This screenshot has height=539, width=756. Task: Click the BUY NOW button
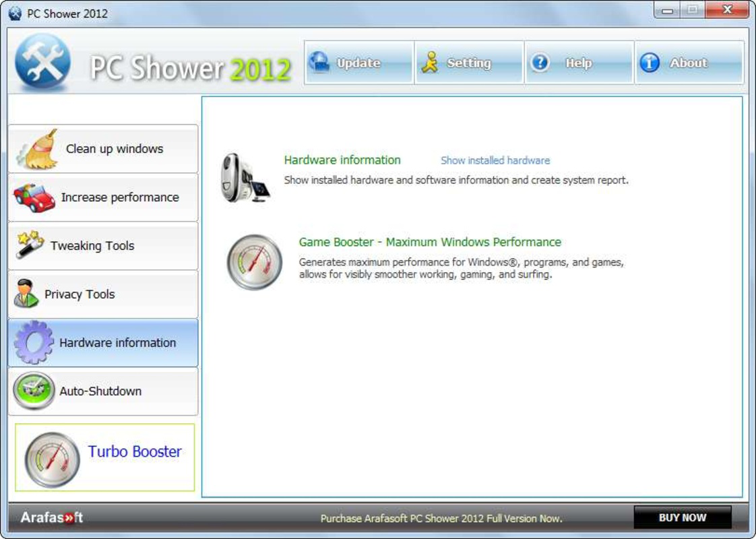point(683,518)
